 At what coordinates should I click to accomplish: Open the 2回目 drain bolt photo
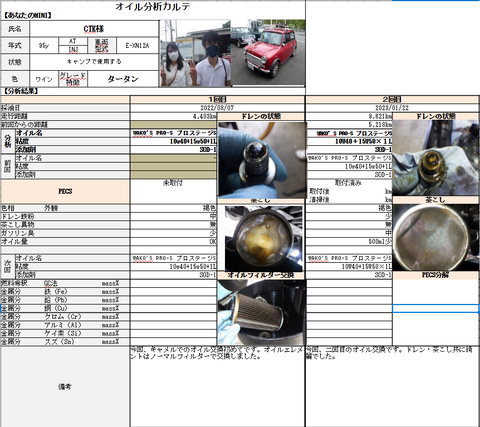[x=436, y=158]
